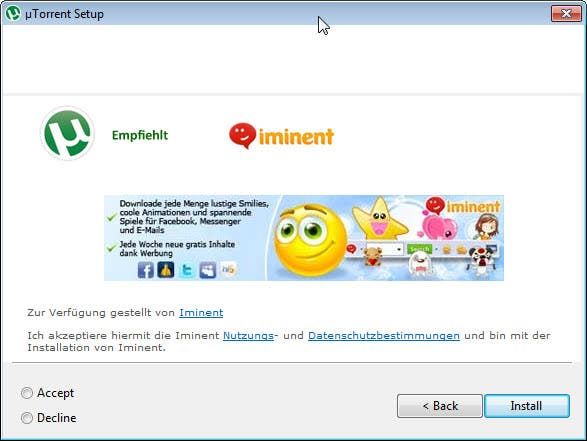The width and height of the screenshot is (587, 441).
Task: Click the Install button
Action: pyautogui.click(x=527, y=406)
